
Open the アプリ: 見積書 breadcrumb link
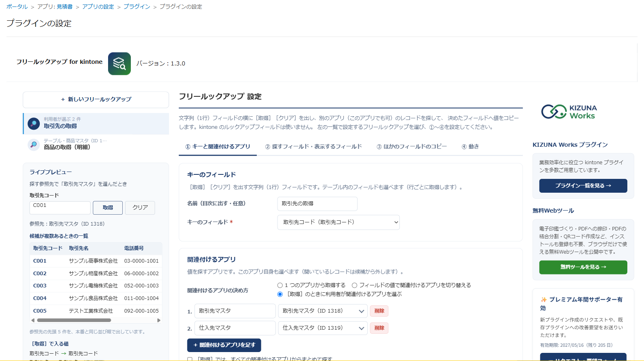pos(55,7)
